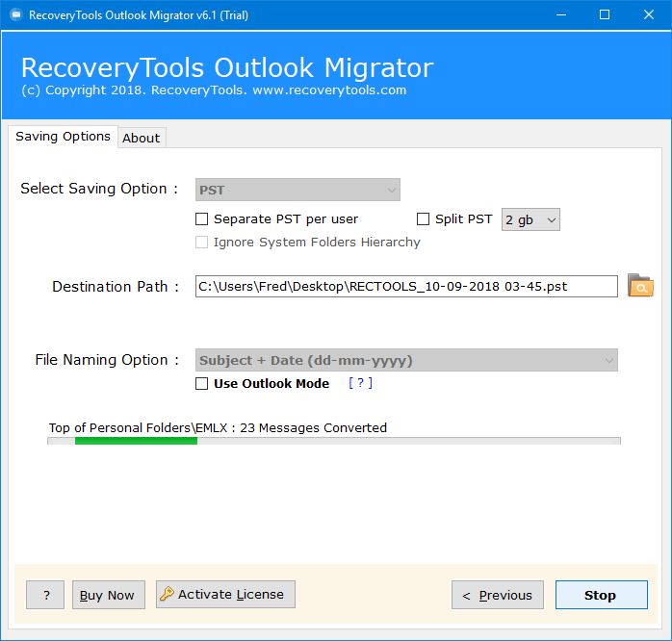Maximize the Outlook Migrator window
Screen dimensions: 672x641
pos(605,15)
